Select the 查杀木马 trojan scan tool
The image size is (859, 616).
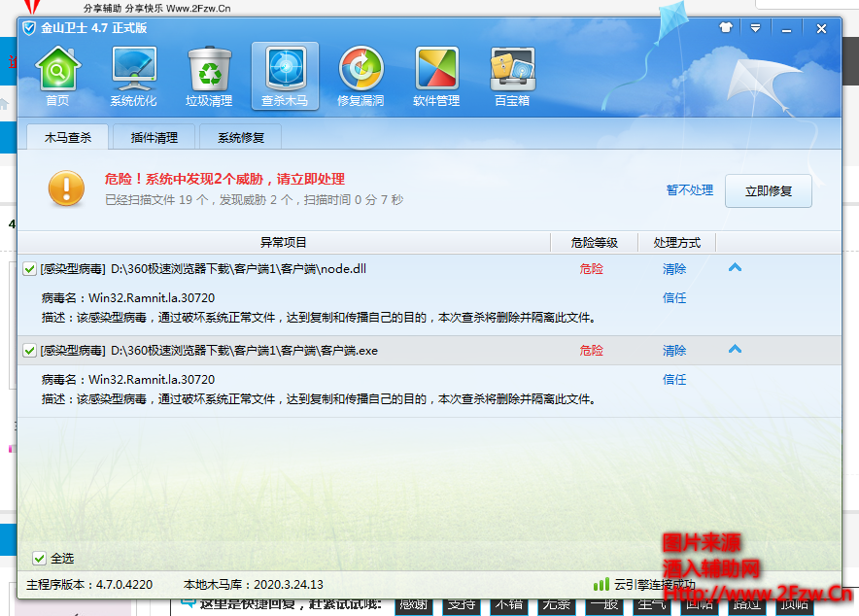pyautogui.click(x=285, y=76)
